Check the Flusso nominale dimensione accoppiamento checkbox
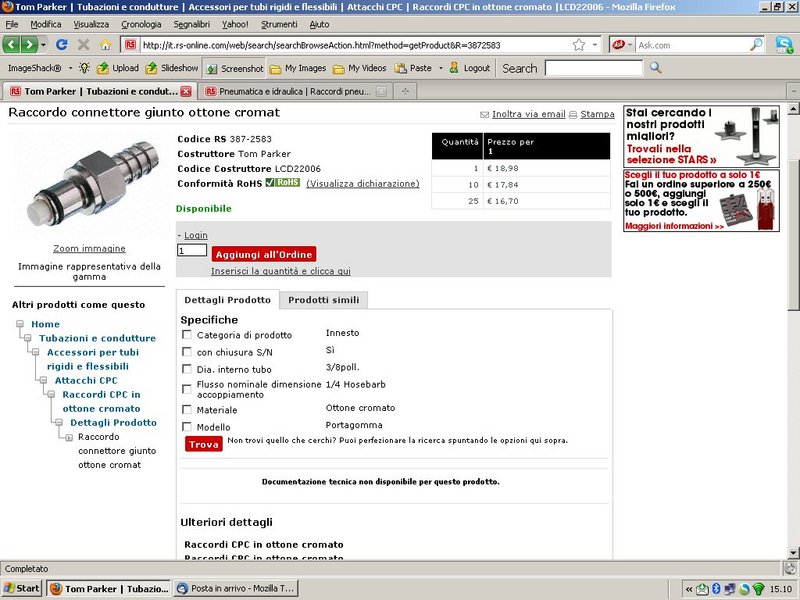 [187, 389]
